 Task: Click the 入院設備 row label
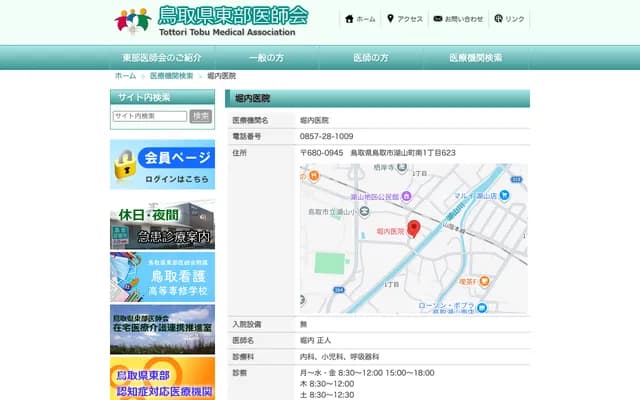(247, 324)
